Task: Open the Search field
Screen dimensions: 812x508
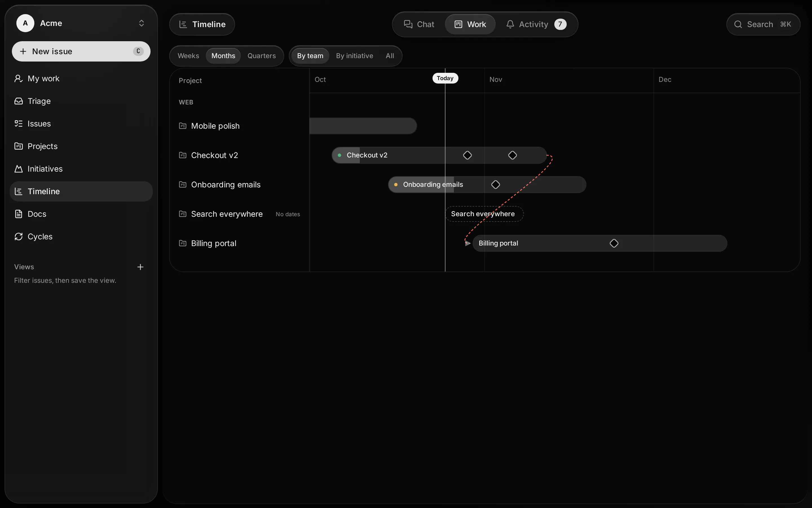Action: 763,24
